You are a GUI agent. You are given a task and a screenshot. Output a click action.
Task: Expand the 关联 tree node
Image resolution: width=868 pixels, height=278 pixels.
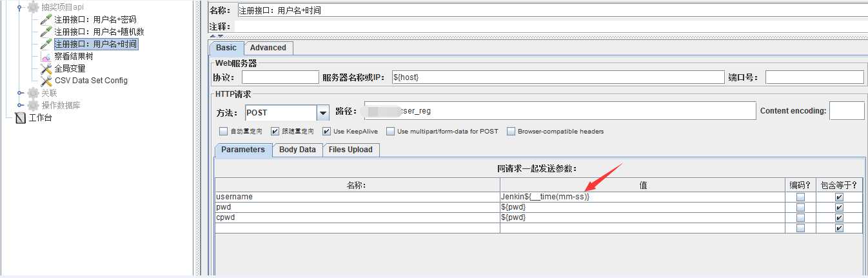tap(21, 93)
